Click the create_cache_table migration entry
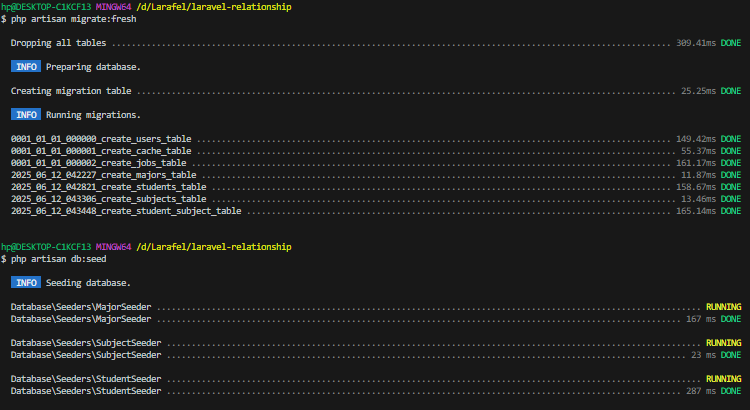Image resolution: width=750 pixels, height=410 pixels. pyautogui.click(x=101, y=151)
